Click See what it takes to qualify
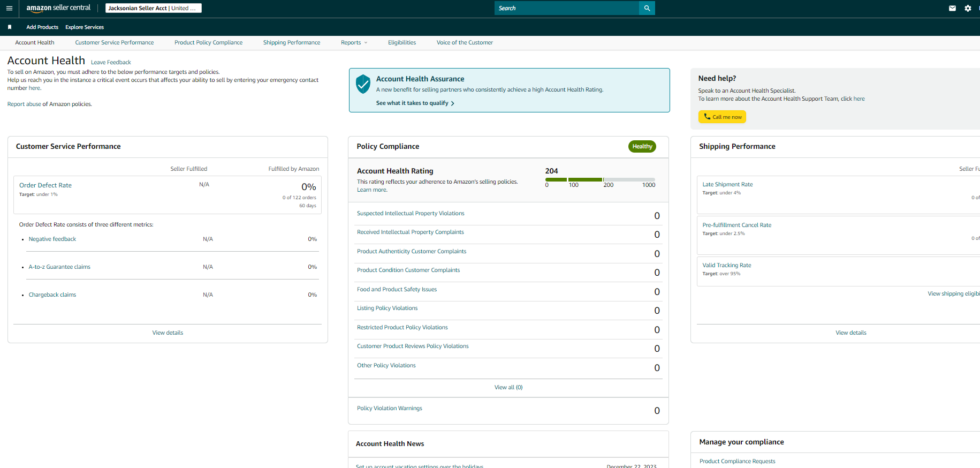 point(415,103)
